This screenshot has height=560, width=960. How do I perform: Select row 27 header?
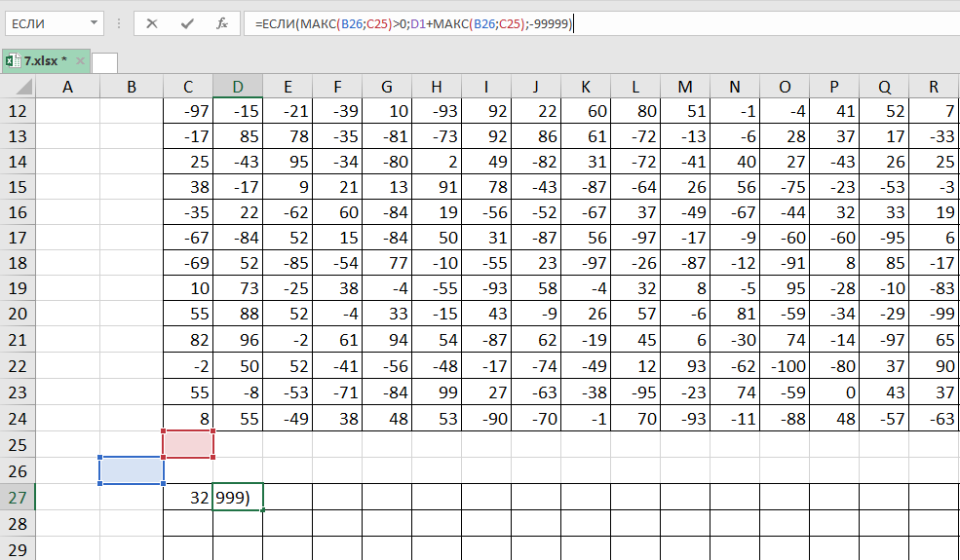click(x=18, y=497)
